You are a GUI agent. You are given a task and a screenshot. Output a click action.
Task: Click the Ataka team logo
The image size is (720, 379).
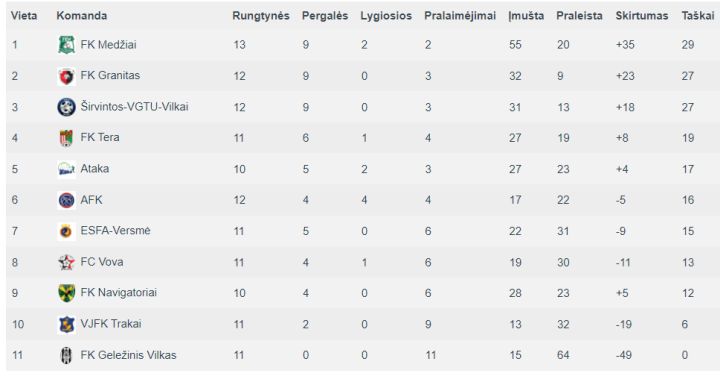66,169
